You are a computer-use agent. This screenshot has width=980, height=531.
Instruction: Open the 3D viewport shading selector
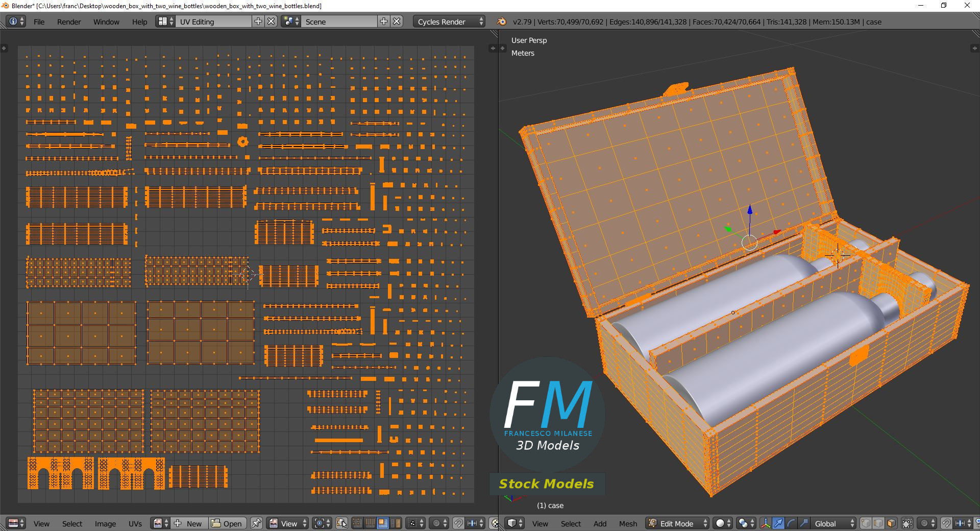click(x=723, y=523)
